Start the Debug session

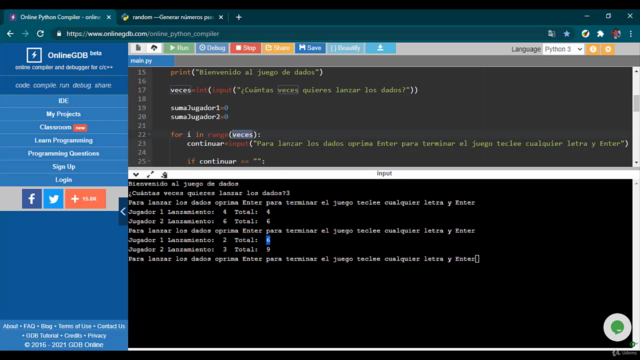[x=212, y=48]
